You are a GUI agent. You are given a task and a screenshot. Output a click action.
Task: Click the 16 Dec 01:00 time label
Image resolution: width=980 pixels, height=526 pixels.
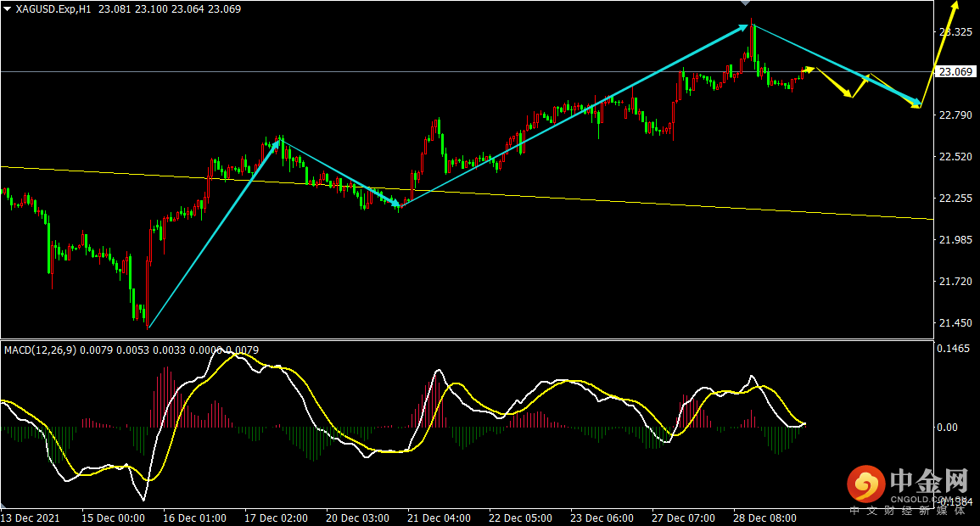pyautogui.click(x=194, y=518)
